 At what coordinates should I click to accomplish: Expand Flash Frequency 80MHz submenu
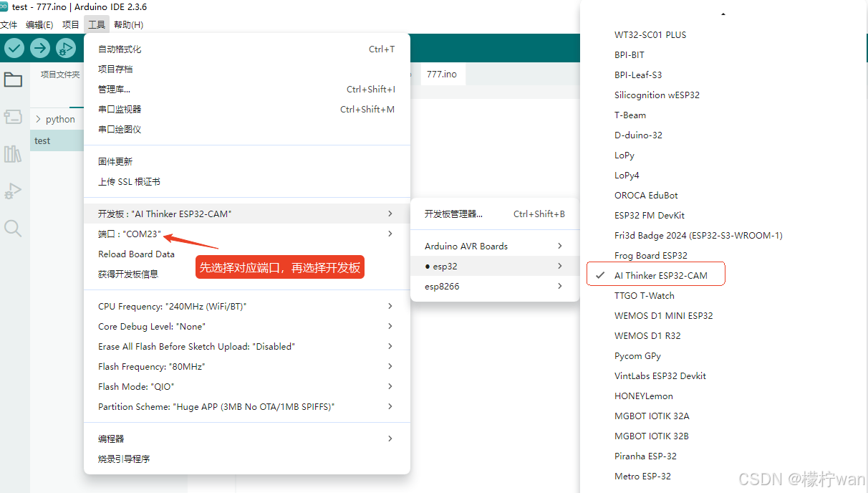pos(246,366)
